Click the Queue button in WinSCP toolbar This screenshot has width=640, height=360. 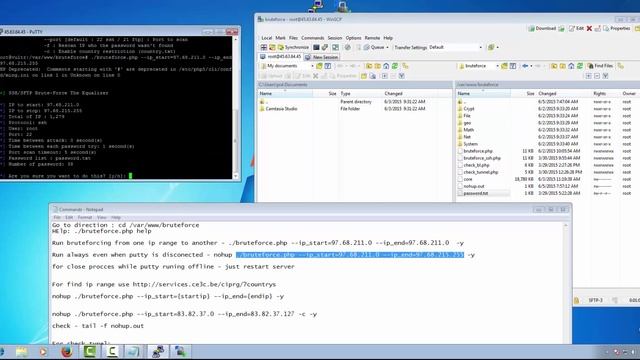click(374, 47)
